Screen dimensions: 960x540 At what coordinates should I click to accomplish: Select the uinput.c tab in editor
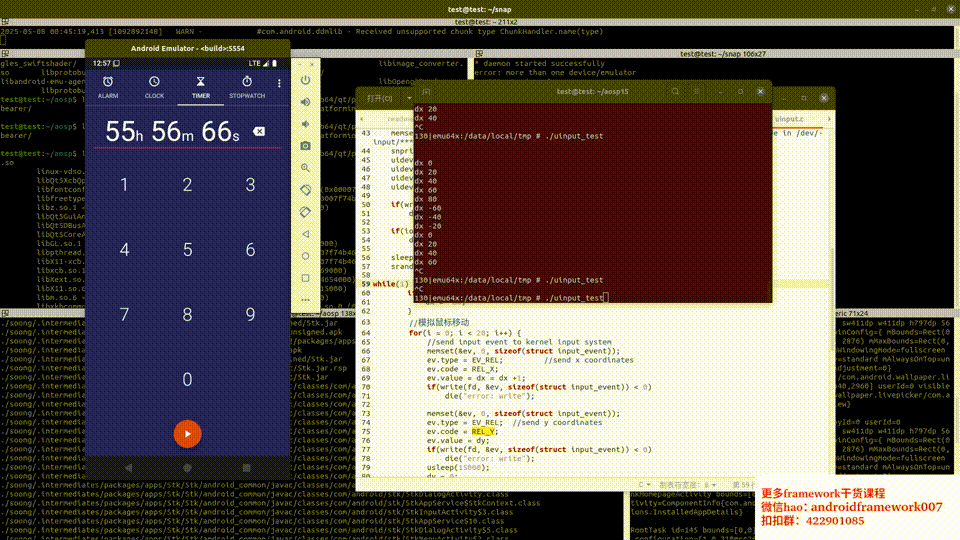[x=789, y=119]
